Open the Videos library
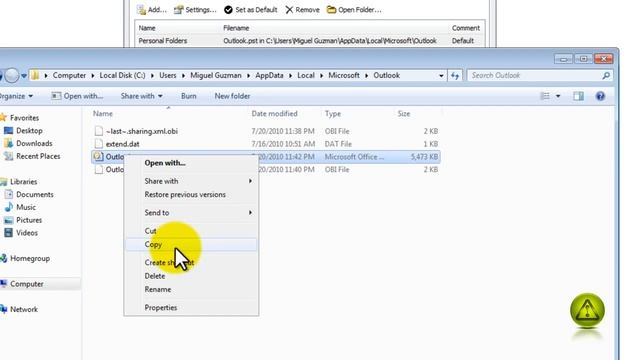The width and height of the screenshot is (640, 360). tap(27, 233)
